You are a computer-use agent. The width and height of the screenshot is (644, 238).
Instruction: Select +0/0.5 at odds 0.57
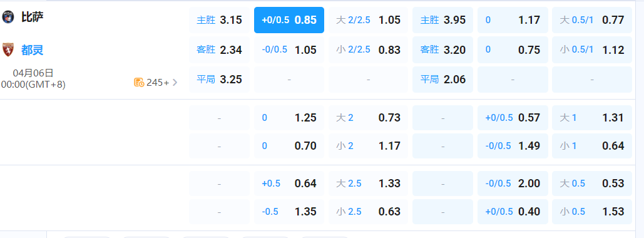point(513,118)
